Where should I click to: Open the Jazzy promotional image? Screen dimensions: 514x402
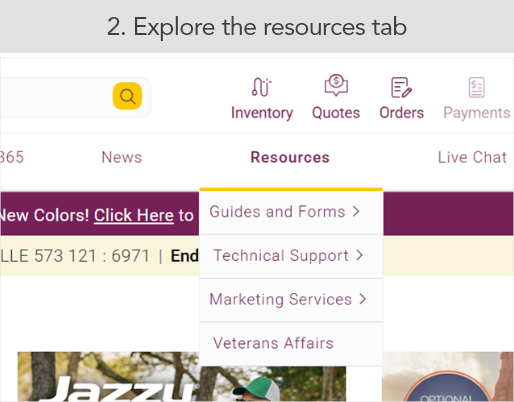182,377
